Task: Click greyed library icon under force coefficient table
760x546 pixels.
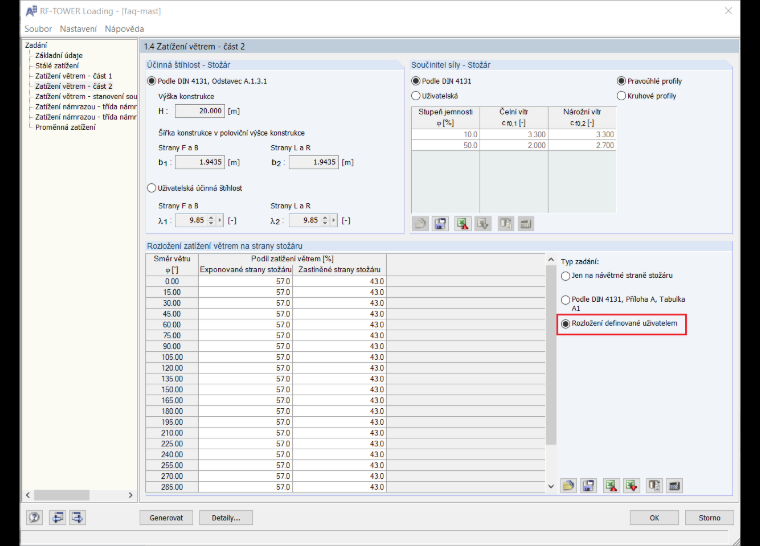Action: (506, 224)
